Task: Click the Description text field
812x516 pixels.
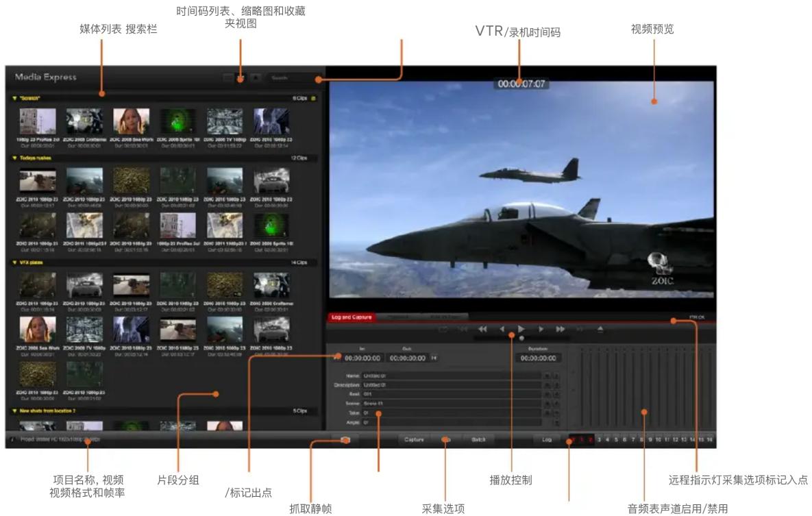Action: [452, 385]
